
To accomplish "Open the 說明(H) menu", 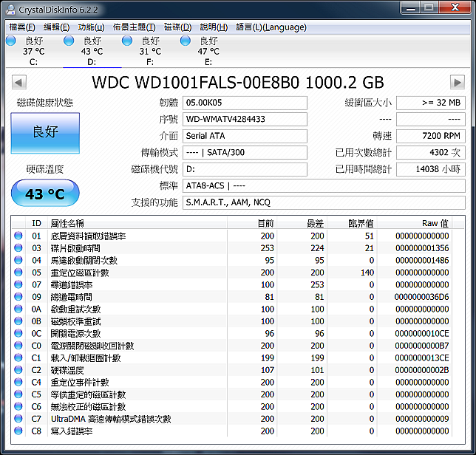I will [x=214, y=27].
